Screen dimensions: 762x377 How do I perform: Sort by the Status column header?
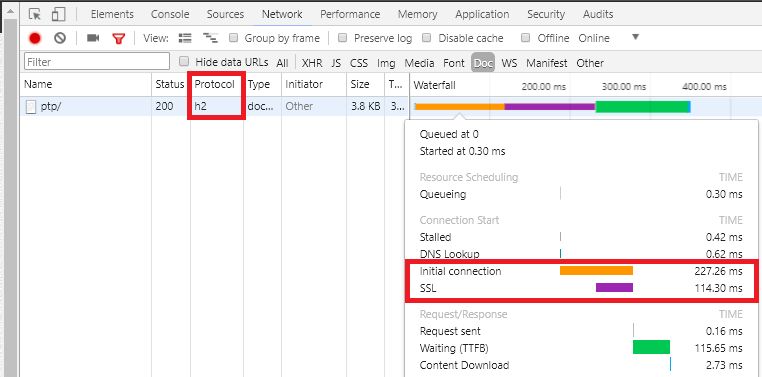click(170, 84)
